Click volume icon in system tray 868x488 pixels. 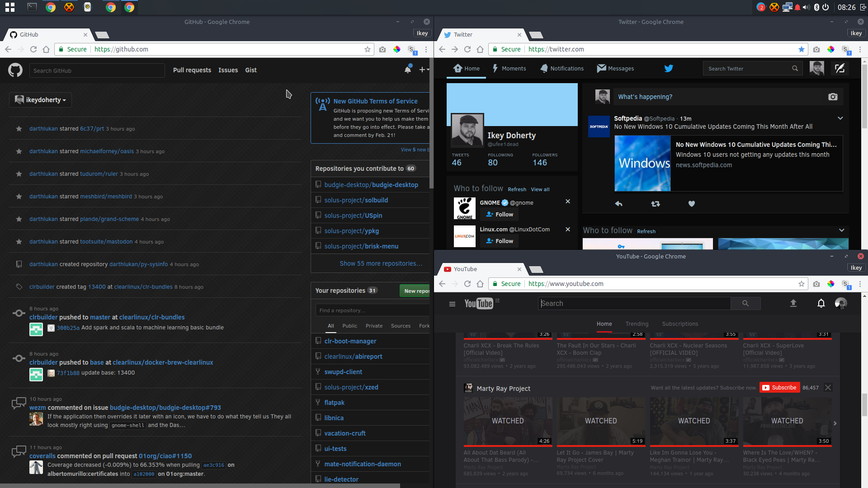pos(806,7)
